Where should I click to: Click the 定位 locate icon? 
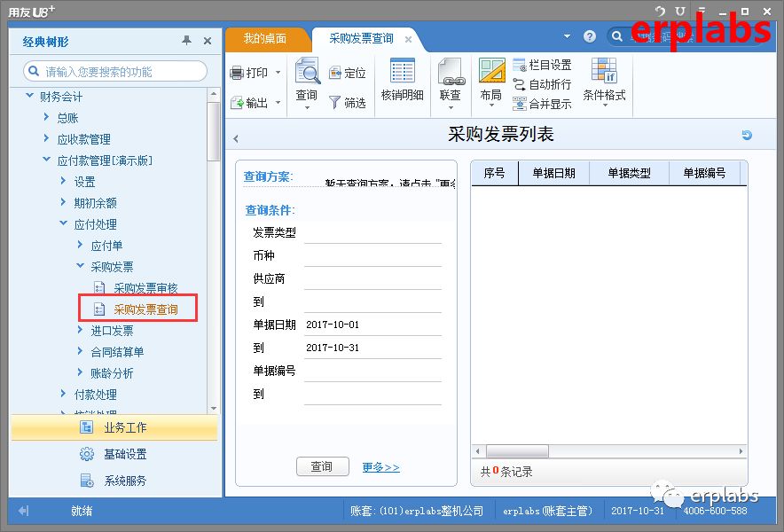(x=335, y=73)
